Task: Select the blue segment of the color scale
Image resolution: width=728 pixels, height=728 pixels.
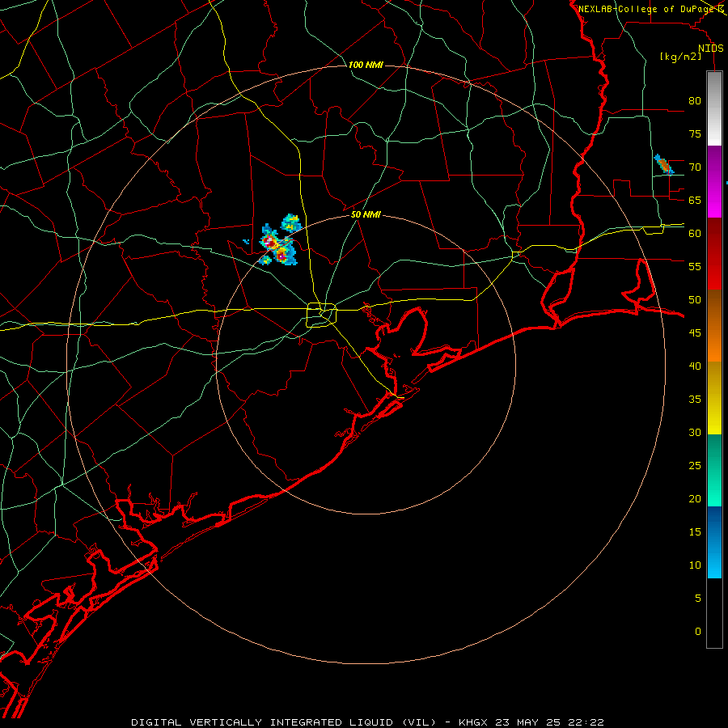Action: click(x=714, y=542)
